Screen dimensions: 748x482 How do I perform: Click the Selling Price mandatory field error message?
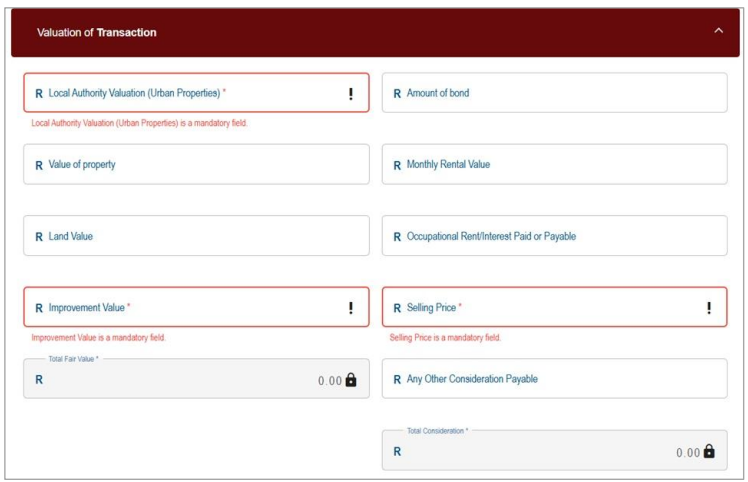point(445,338)
